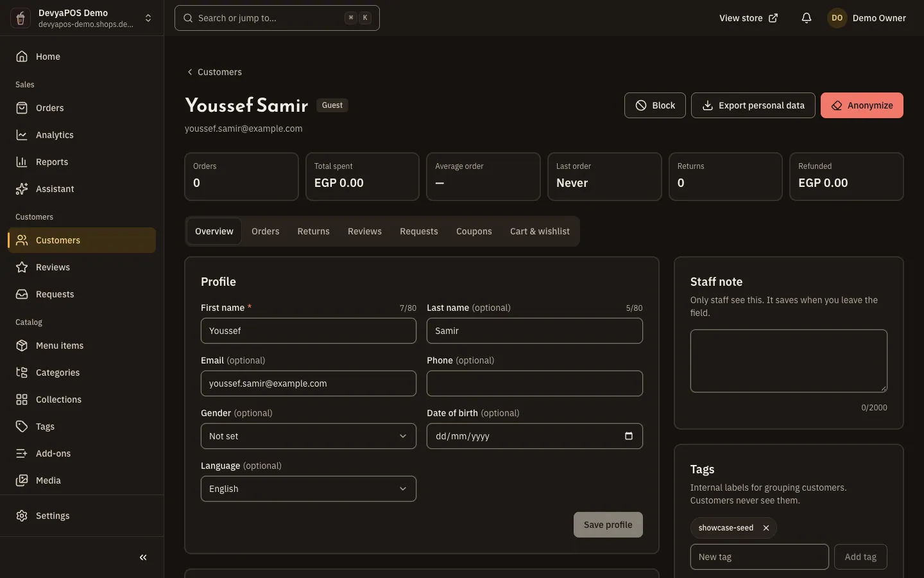Switch to the Reviews tab
Viewport: 924px width, 578px height.
(x=364, y=231)
